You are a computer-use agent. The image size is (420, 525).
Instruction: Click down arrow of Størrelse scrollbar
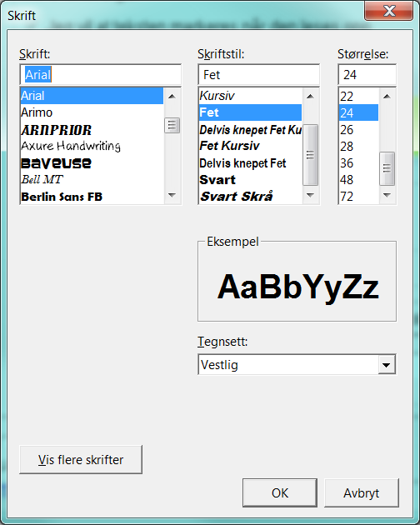pos(387,195)
